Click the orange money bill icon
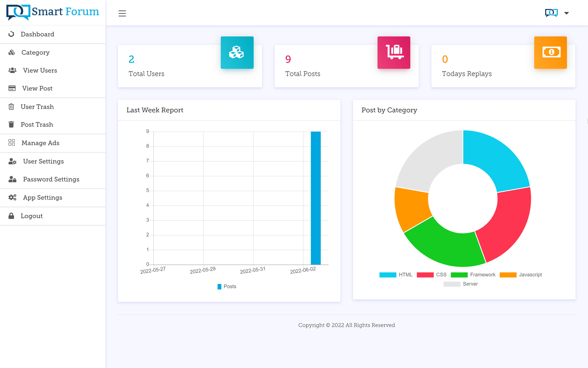 coord(551,52)
